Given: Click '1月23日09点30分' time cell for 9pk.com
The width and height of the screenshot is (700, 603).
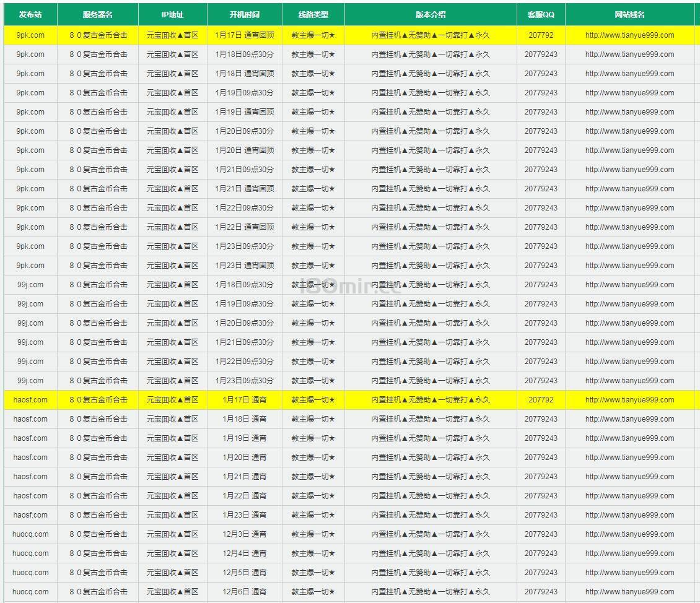Looking at the screenshot, I should click(245, 246).
